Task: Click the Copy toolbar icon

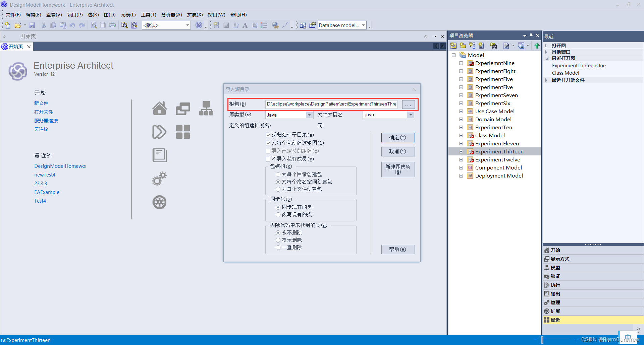Action: click(53, 25)
